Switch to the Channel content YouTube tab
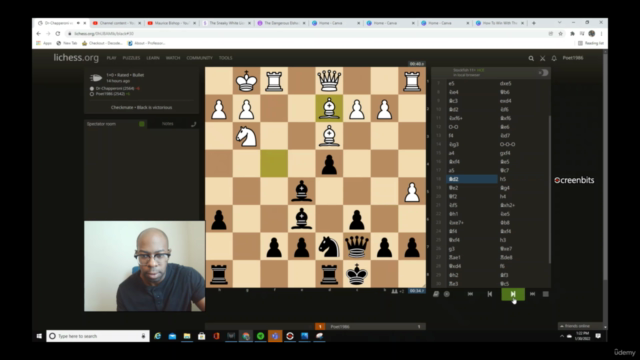The width and height of the screenshot is (640, 360). pyautogui.click(x=116, y=23)
